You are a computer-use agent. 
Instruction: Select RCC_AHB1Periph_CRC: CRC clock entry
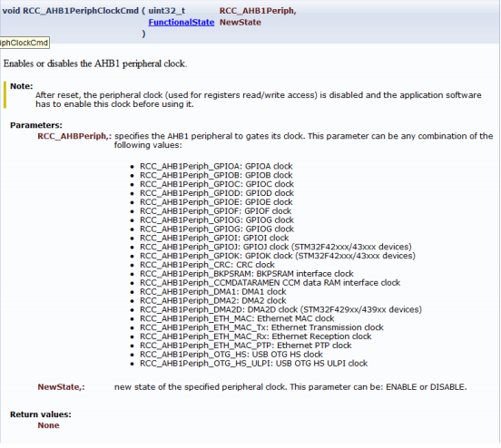207,265
